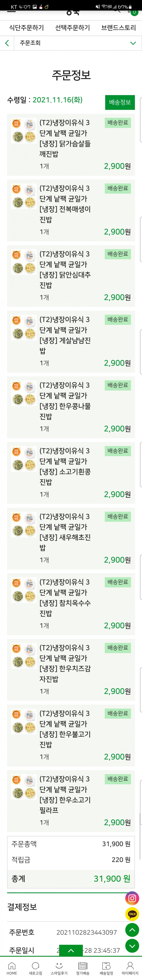Image resolution: width=142 pixels, height=980 pixels.
Task: Tap the green up-arrow circle button
Action: point(132,930)
